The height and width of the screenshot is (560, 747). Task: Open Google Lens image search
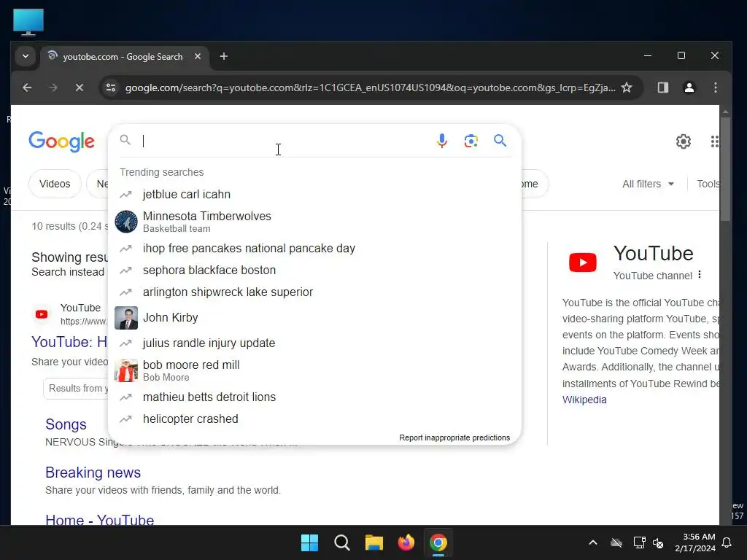point(471,141)
